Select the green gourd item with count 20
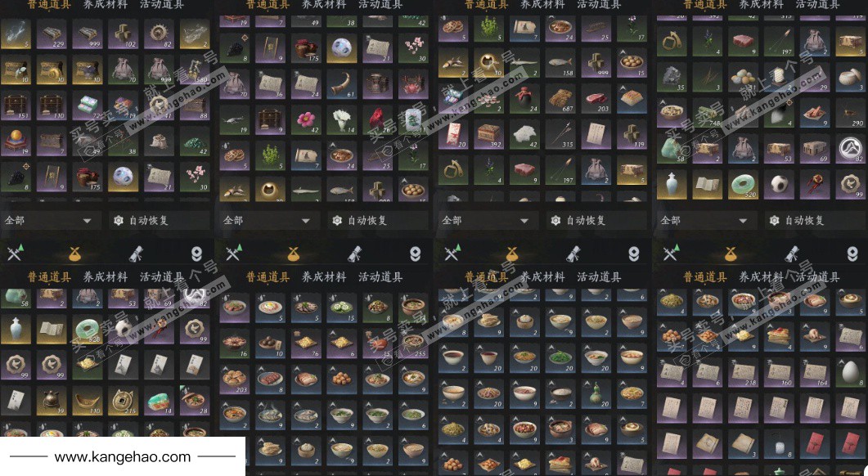Viewport: 868px width, 476px height. 596,393
